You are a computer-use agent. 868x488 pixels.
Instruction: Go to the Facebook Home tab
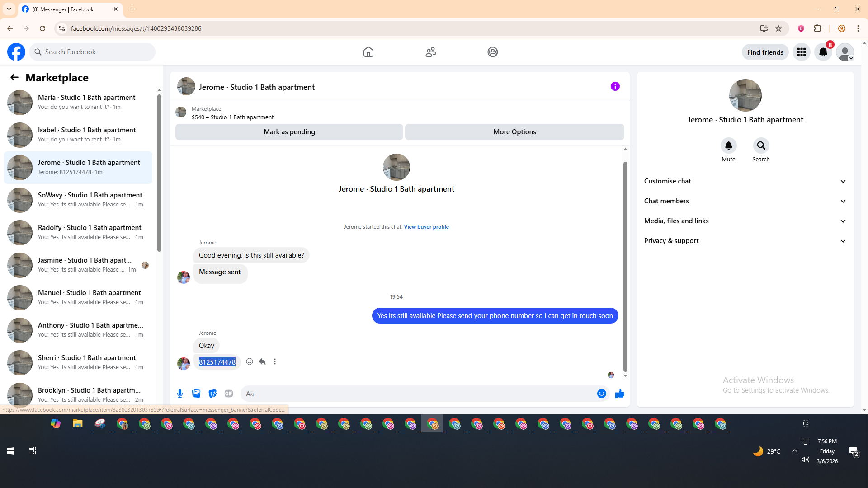368,52
